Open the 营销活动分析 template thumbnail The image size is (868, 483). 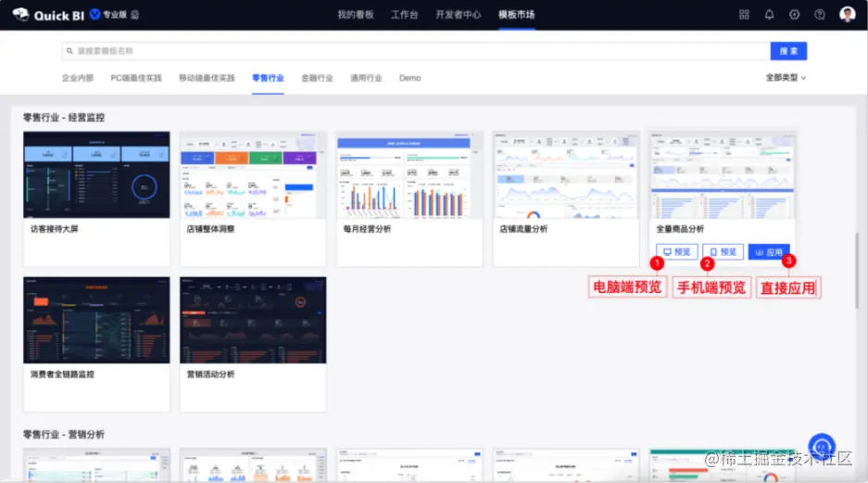[253, 320]
